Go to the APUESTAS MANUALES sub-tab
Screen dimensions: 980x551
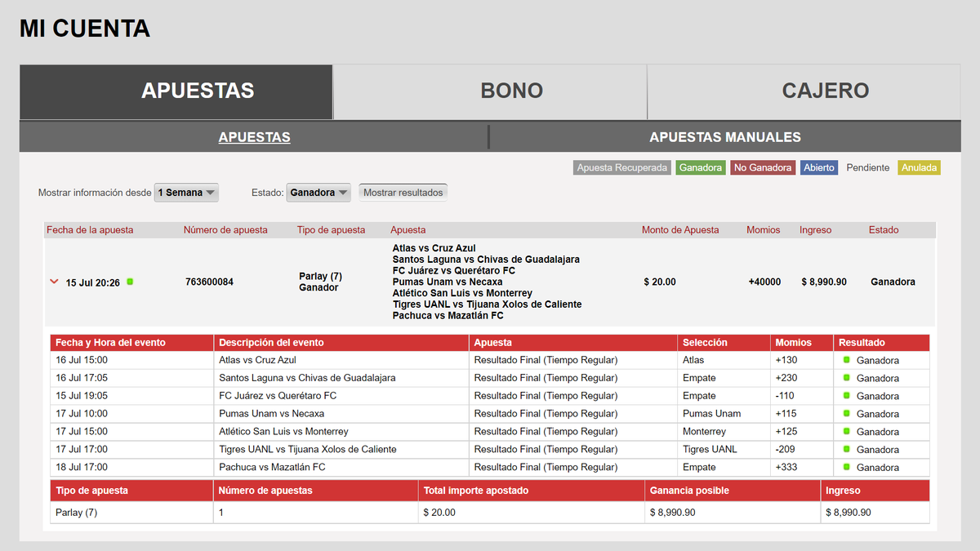coord(725,137)
